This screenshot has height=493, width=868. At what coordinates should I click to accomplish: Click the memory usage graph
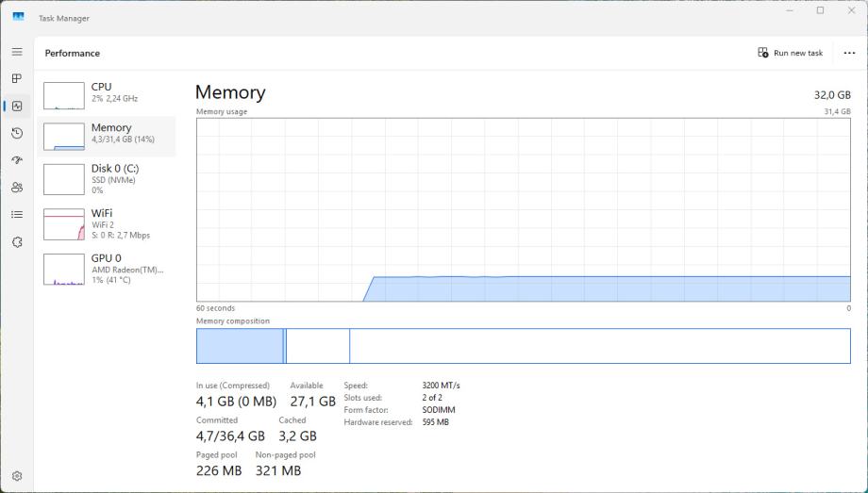(523, 209)
